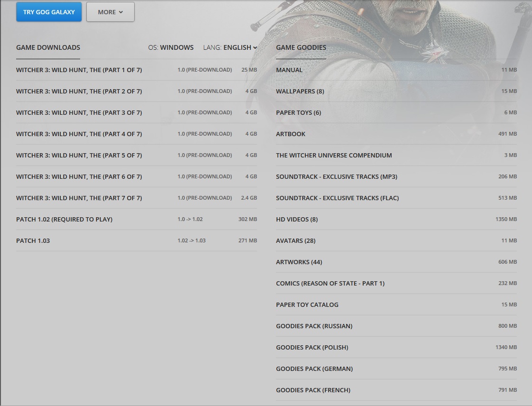Click the 271 MB patch size

[x=248, y=240]
